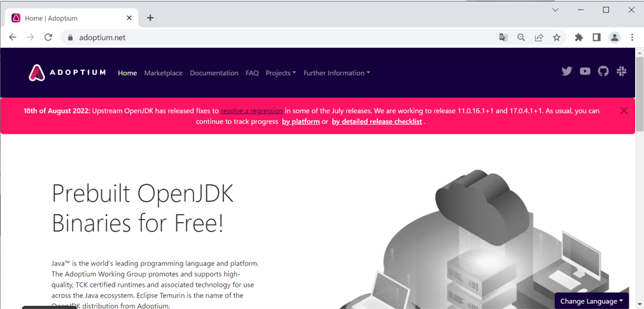Open Adoptium's Slack workspace icon
The height and width of the screenshot is (309, 644).
[x=622, y=71]
